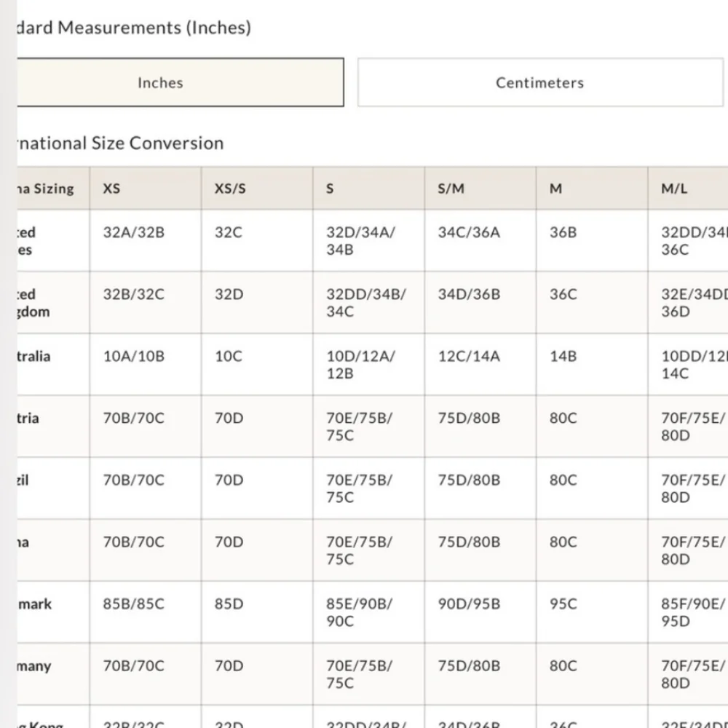Click the International Size Conversion heading
The height and width of the screenshot is (728, 728).
pos(120,143)
